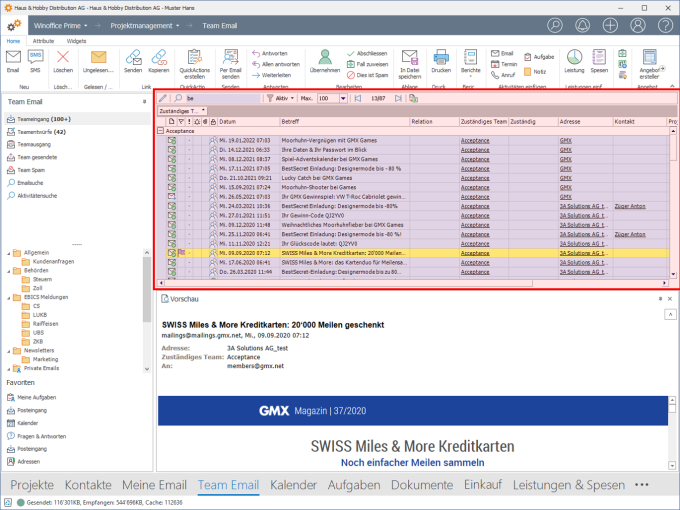Open Aktiv filter dropdown
Screen dimensions: 680x510
pyautogui.click(x=281, y=98)
